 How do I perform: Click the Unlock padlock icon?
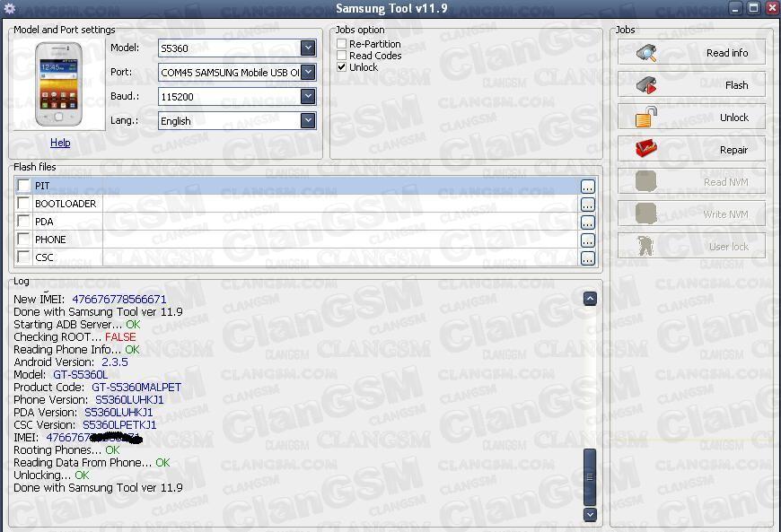click(x=646, y=118)
